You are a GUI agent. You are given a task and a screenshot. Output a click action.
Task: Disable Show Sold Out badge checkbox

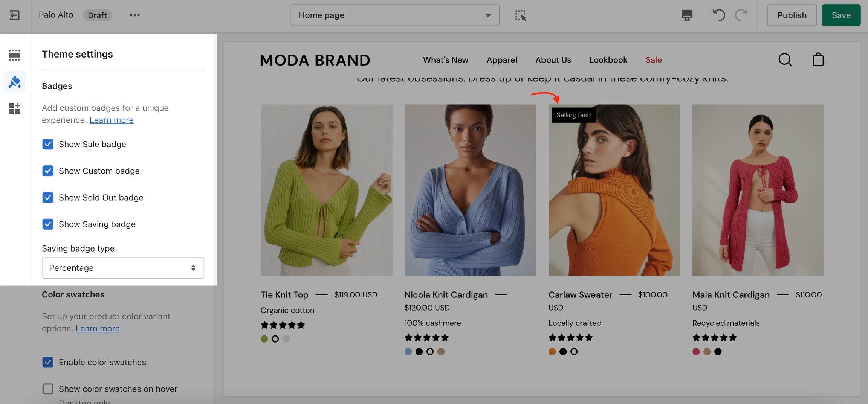pos(48,198)
